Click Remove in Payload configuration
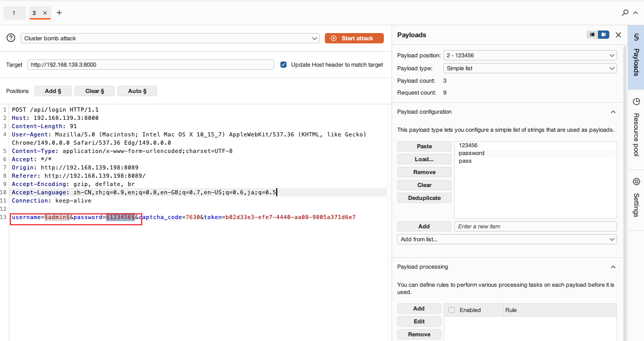644x341 pixels. (424, 172)
